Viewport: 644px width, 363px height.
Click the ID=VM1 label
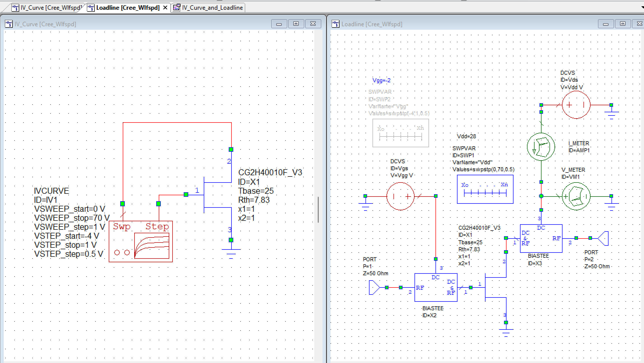570,177
